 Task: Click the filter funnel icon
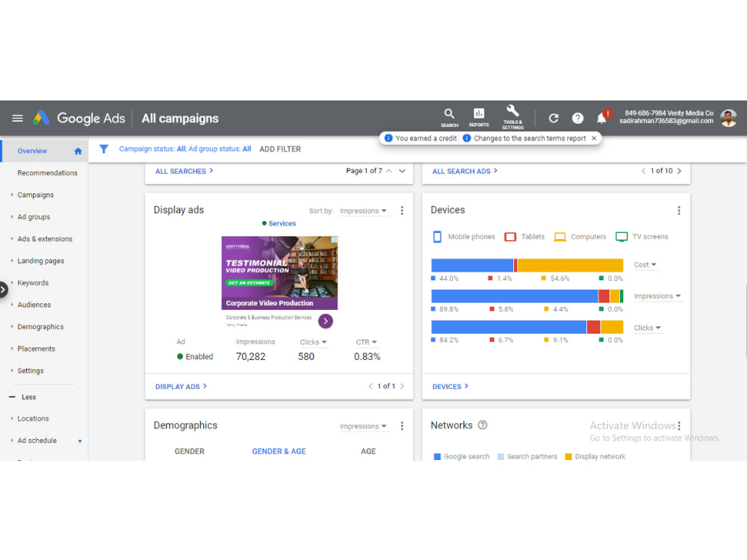[103, 149]
